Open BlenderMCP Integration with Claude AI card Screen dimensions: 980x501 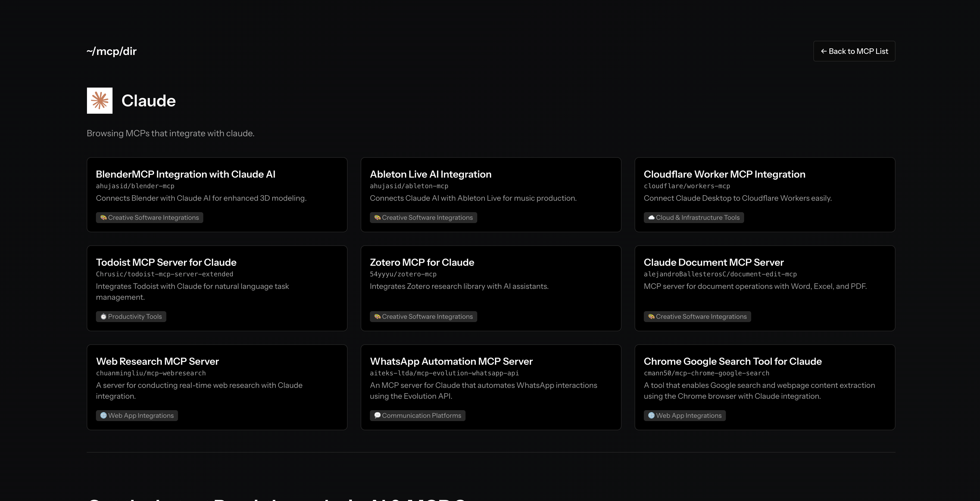tap(185, 174)
